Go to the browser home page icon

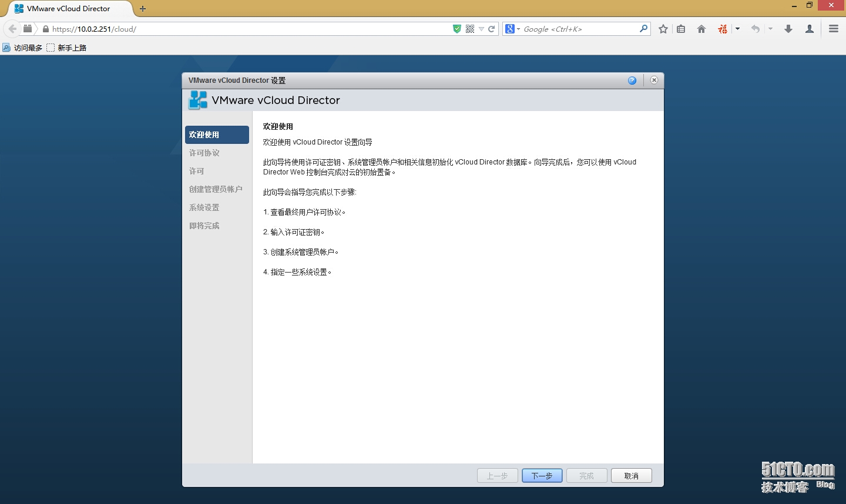click(x=701, y=29)
